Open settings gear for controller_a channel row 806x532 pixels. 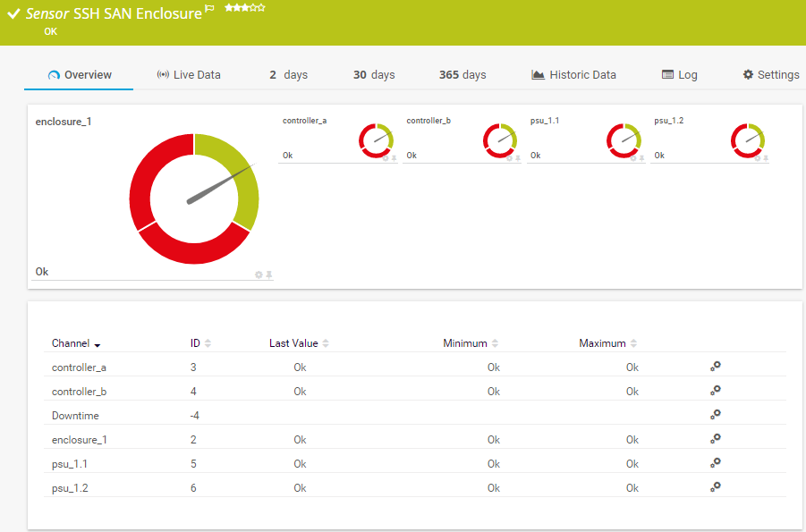pyautogui.click(x=715, y=367)
